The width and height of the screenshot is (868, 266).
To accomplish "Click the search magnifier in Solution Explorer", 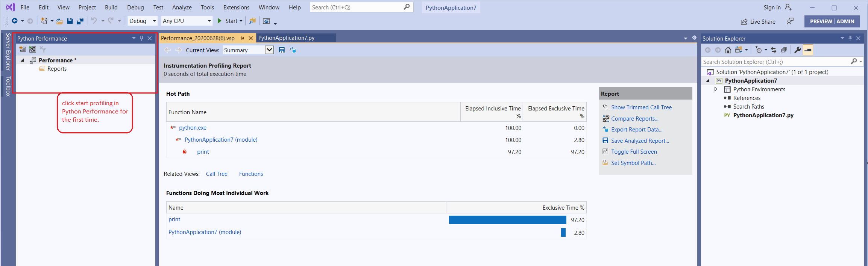I will click(x=854, y=62).
